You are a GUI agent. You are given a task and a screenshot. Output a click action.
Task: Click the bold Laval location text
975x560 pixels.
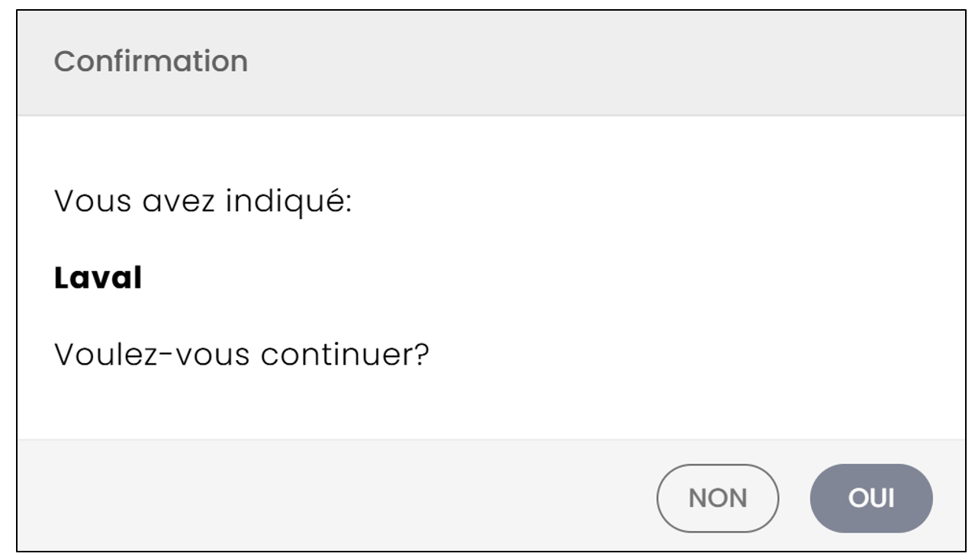coord(98,278)
